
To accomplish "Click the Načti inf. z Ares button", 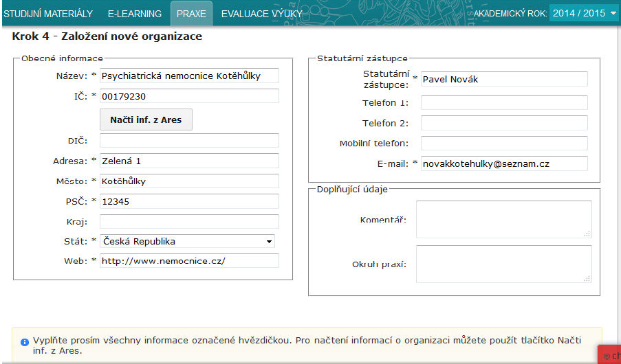I will (x=146, y=120).
